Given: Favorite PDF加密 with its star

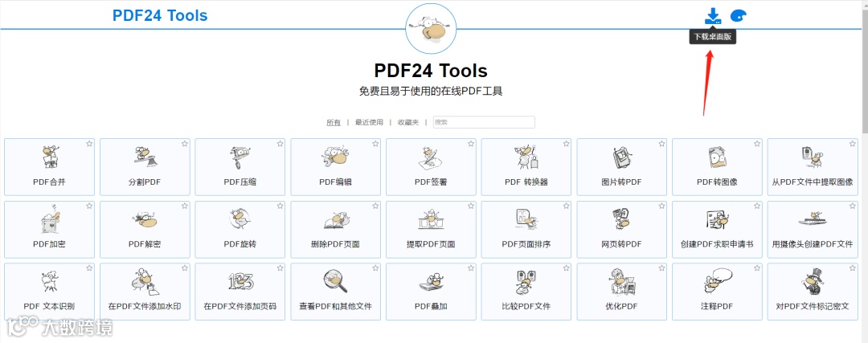Looking at the screenshot, I should click(89, 206).
